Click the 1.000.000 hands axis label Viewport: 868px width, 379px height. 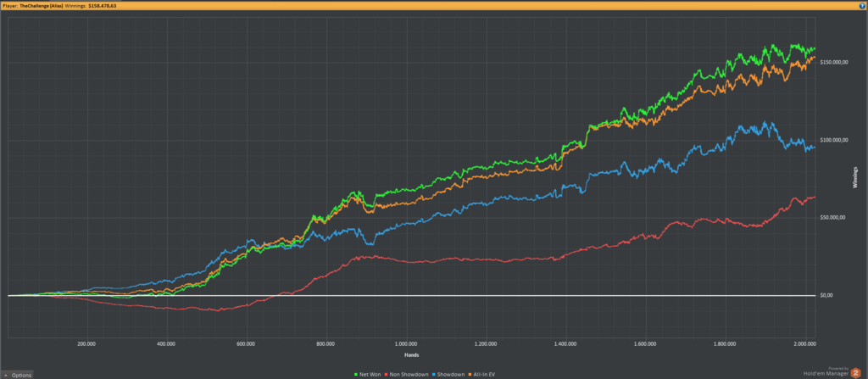[x=405, y=343]
